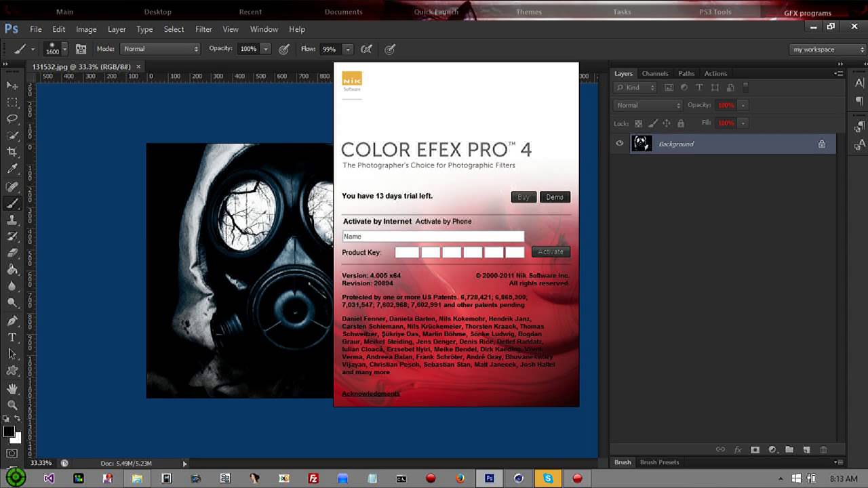Open the brush Mode dropdown set to Normal
This screenshot has width=868, height=488.
coord(160,49)
